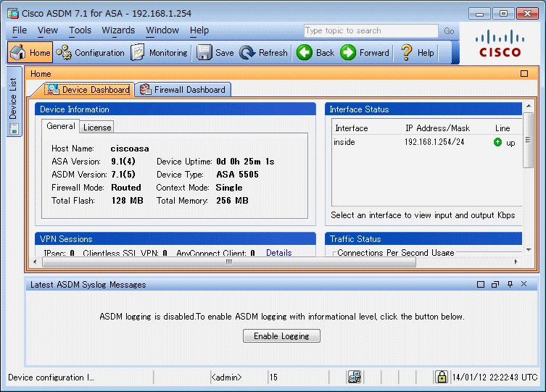Click the IP address 192.168.1.254/24 cell

(434, 142)
